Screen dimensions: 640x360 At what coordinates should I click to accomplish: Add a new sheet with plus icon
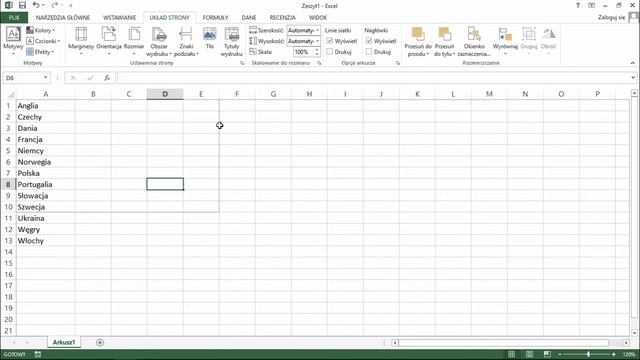100,342
